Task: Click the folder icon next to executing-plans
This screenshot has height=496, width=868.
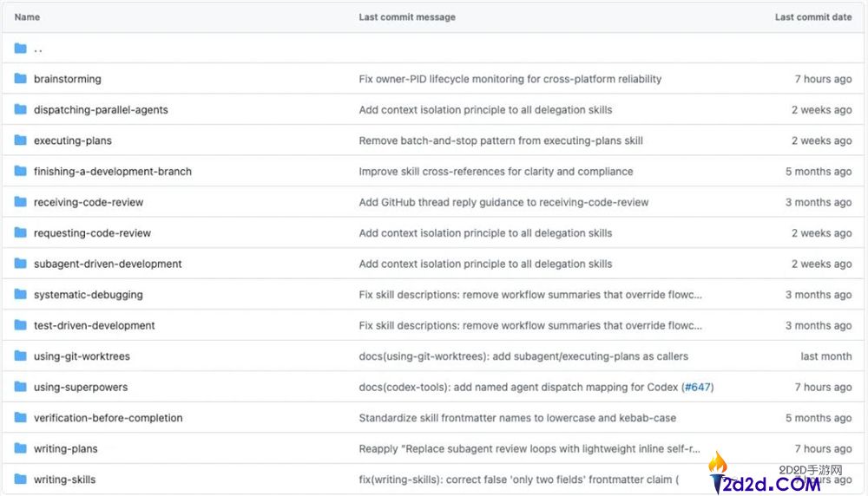Action: pos(21,140)
